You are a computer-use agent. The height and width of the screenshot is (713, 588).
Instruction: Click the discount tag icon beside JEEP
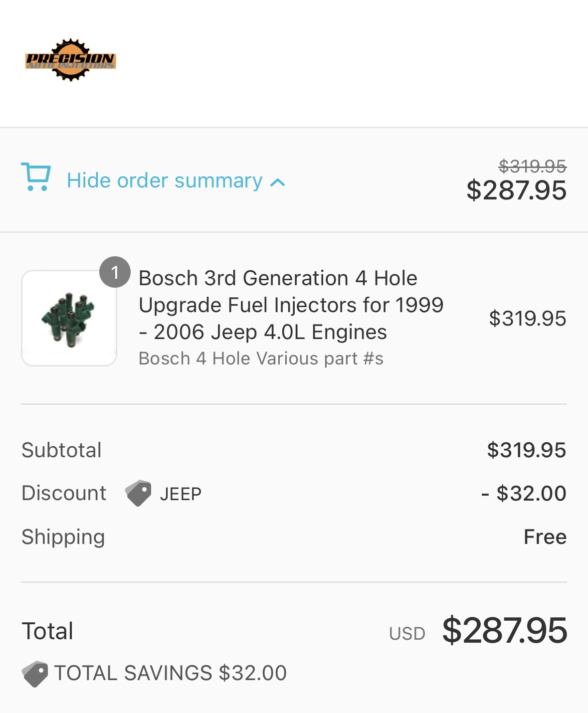[x=138, y=493]
